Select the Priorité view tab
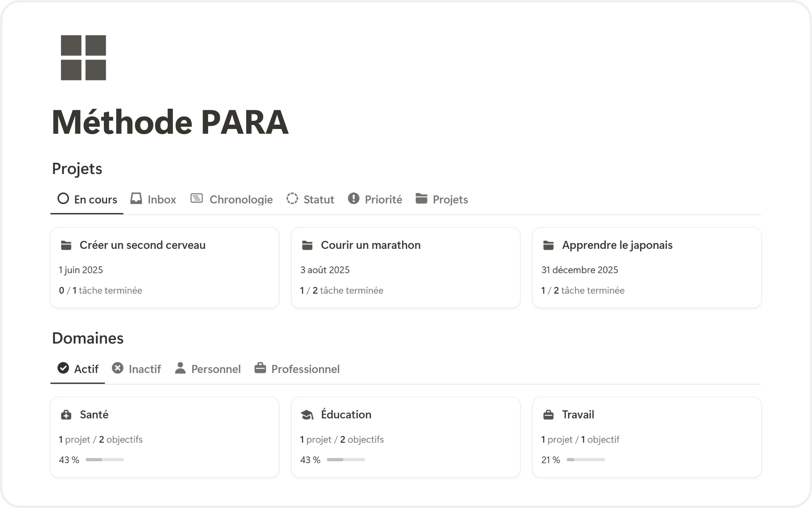The height and width of the screenshot is (508, 812). pos(383,199)
